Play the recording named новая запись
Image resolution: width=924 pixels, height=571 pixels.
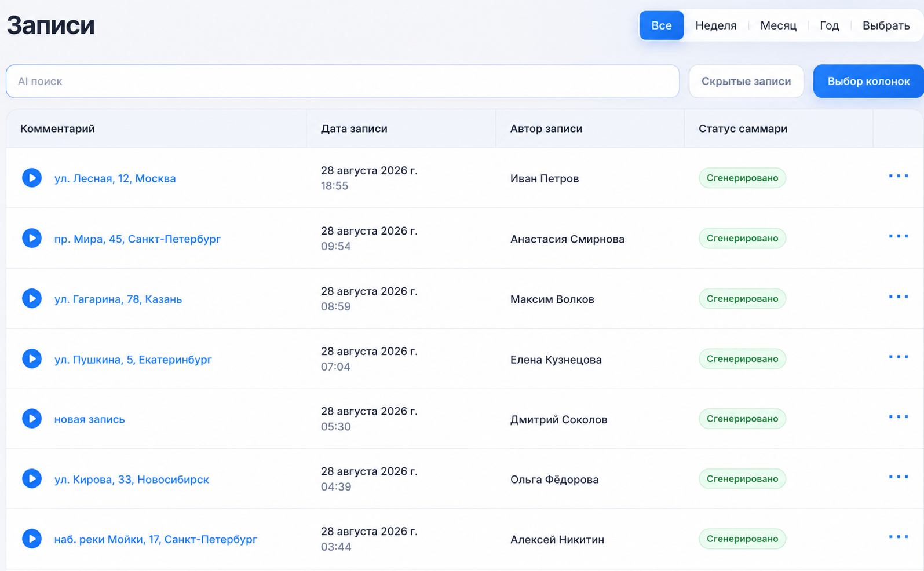tap(32, 419)
